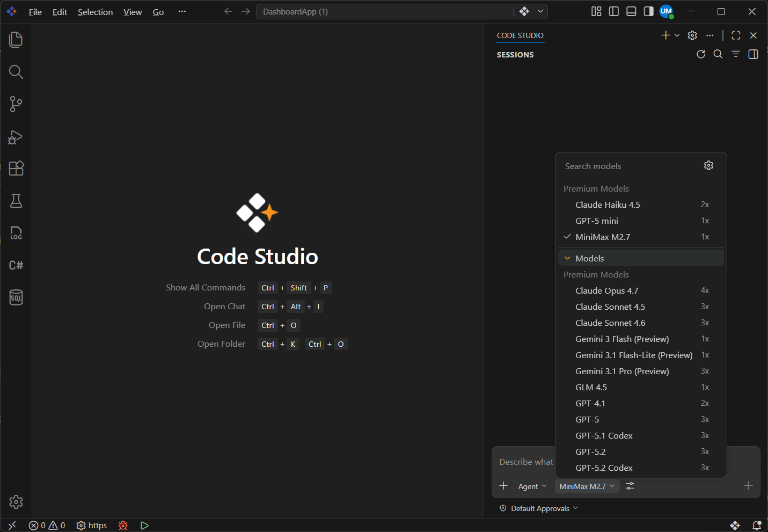The image size is (768, 532).
Task: Open the SQL database view
Action: (x=16, y=297)
